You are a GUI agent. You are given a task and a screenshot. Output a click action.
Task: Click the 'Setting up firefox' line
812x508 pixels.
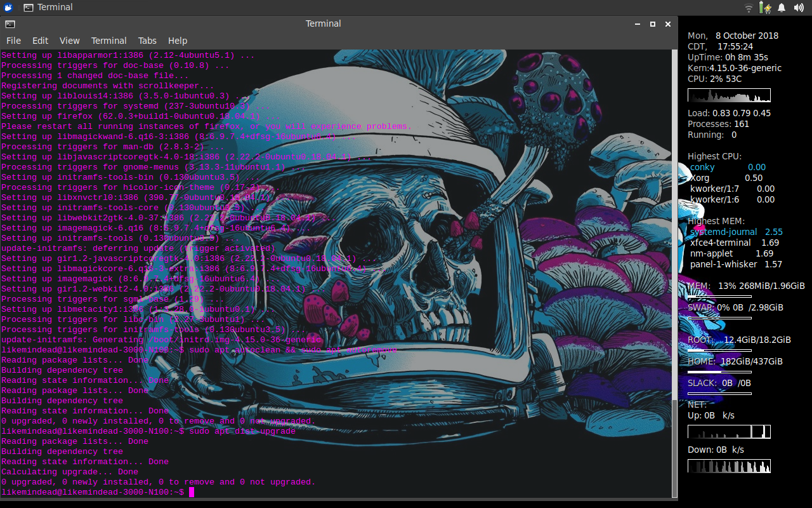141,116
